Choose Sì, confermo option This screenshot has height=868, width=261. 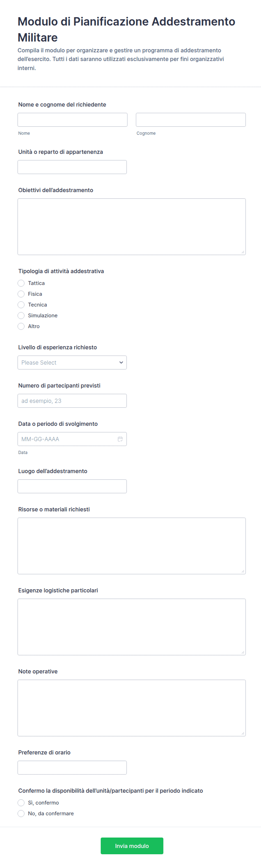(21, 803)
